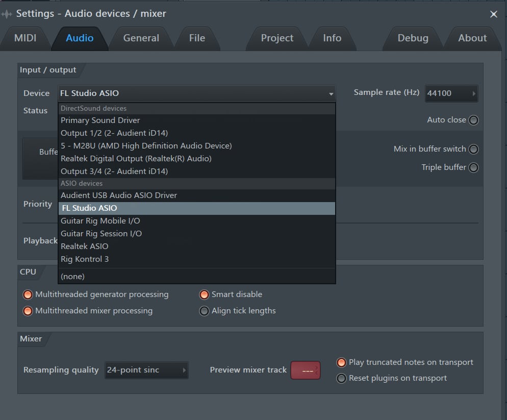Switch to the Project tab

click(x=277, y=38)
